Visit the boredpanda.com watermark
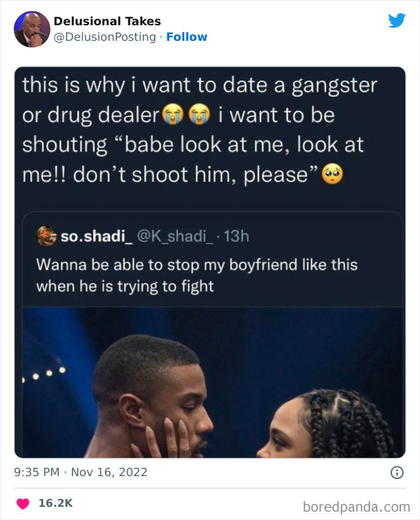 [356, 507]
